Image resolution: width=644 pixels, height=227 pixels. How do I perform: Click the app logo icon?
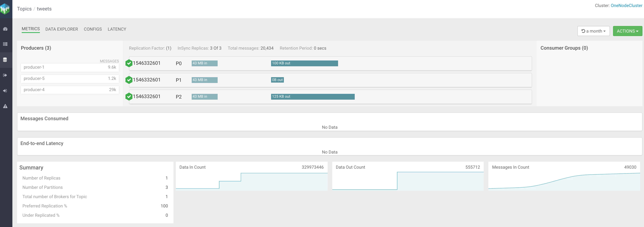click(x=5, y=9)
